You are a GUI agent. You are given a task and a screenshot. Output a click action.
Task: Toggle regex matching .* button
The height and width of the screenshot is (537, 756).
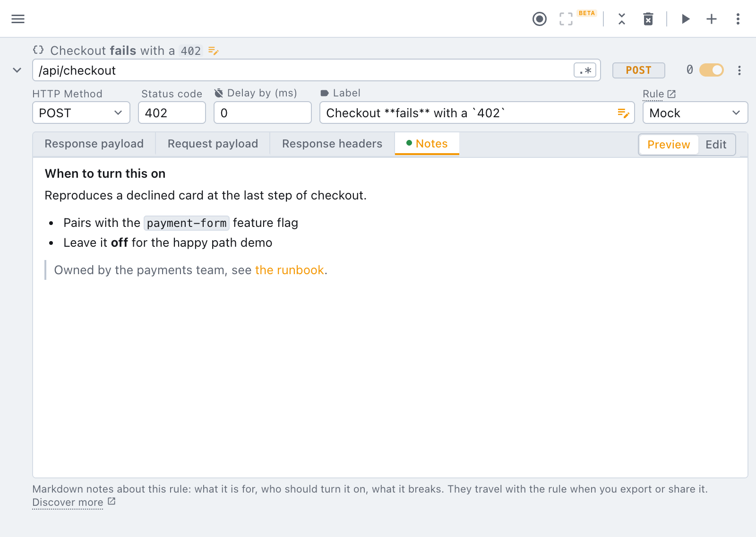(x=585, y=70)
